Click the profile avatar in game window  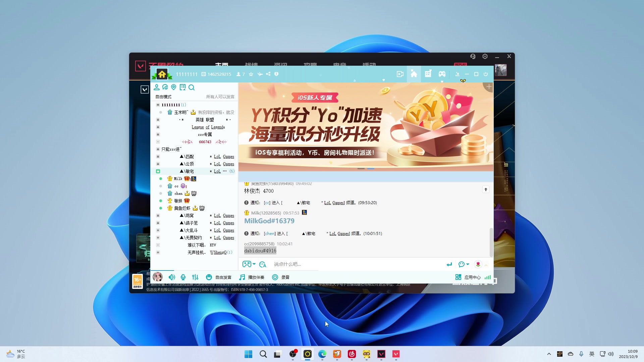point(501,70)
